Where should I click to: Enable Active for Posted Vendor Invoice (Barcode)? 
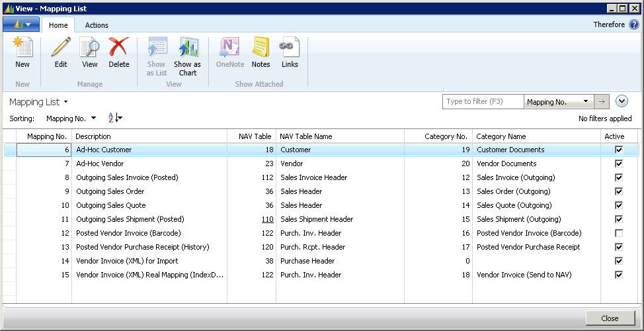[x=619, y=233]
